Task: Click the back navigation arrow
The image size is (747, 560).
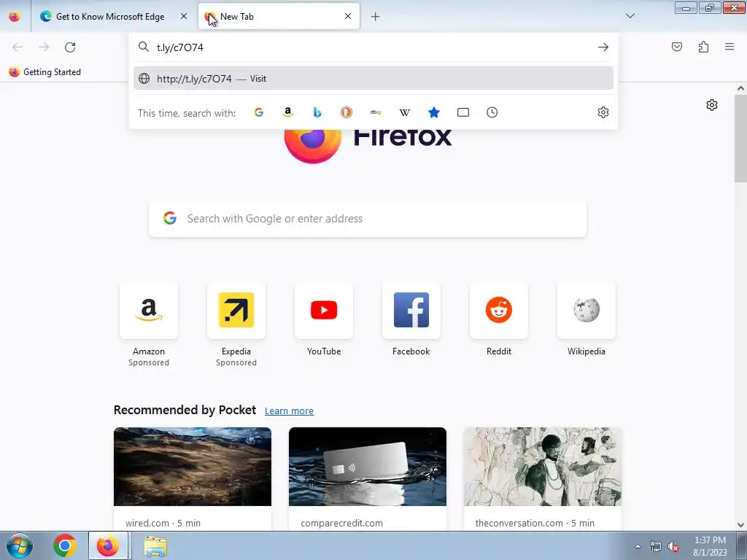Action: [18, 47]
